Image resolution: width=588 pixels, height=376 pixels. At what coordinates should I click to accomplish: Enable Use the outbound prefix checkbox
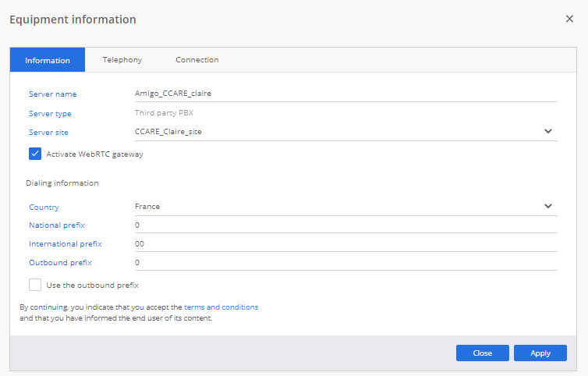click(x=35, y=285)
